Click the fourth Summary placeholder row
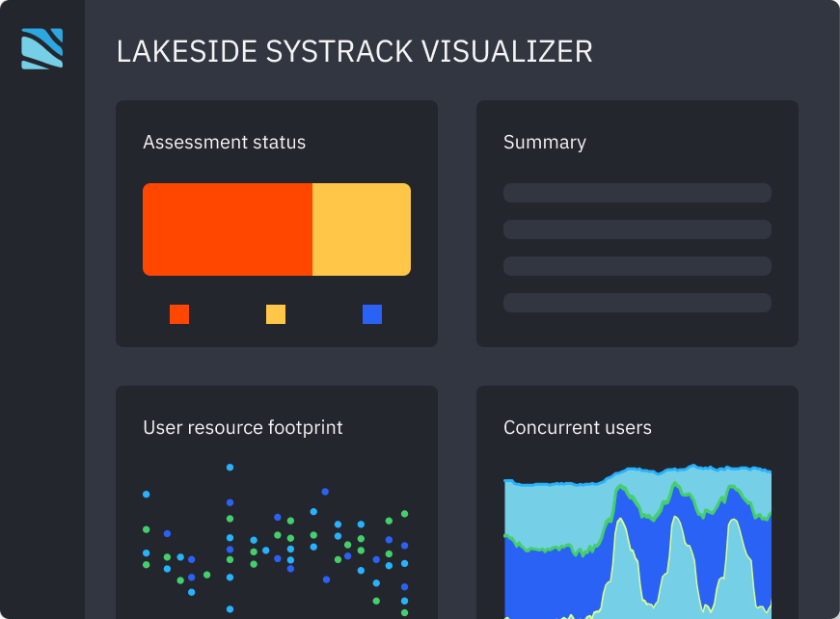The image size is (840, 619). [637, 303]
